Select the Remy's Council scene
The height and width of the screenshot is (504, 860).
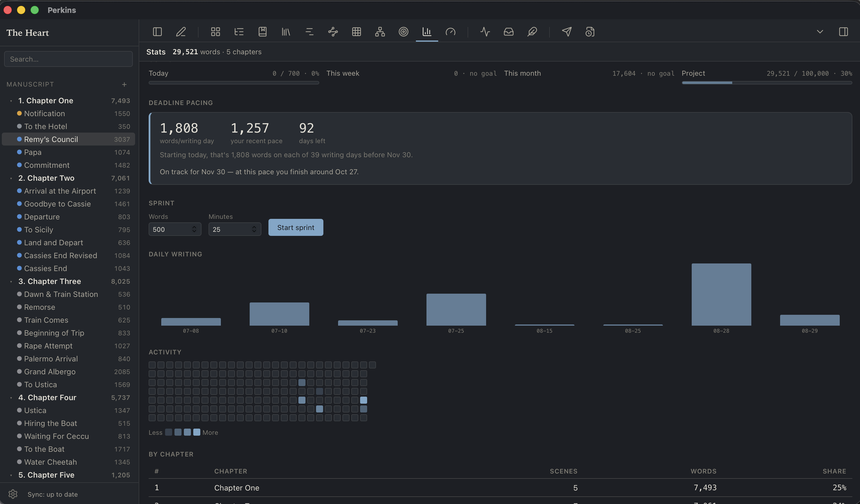pos(69,139)
